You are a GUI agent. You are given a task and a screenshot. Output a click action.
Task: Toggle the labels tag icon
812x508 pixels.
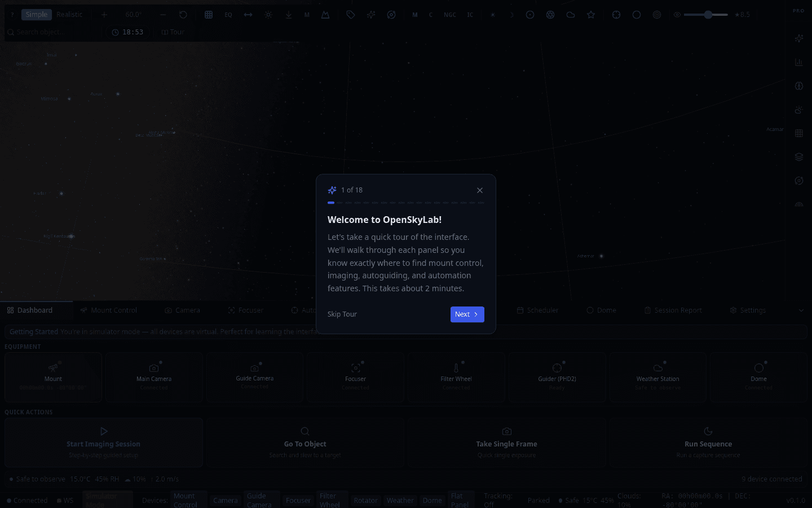coord(351,15)
